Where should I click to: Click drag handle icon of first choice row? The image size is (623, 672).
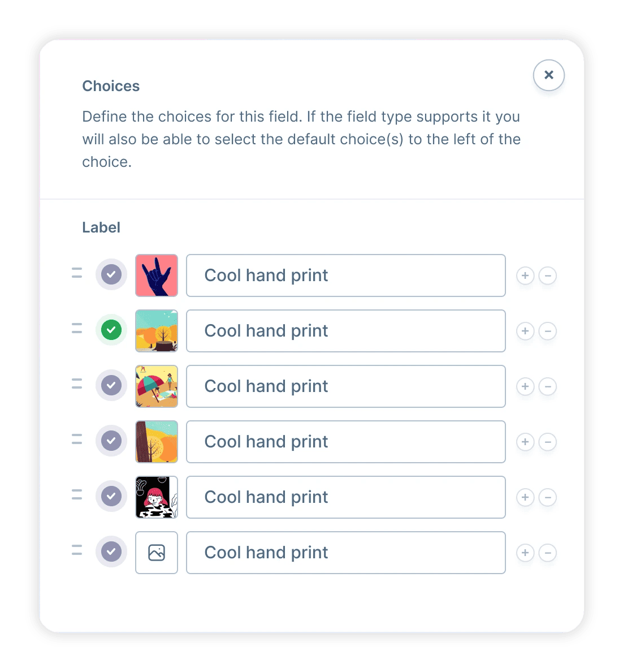(x=77, y=273)
